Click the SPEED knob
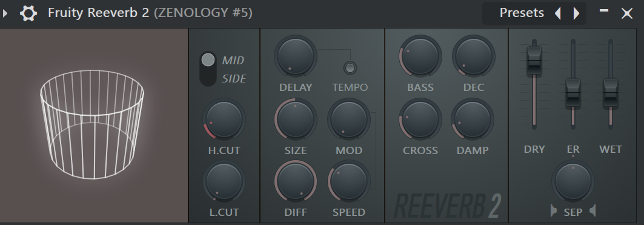Viewport: 644px width, 225px height. pos(348,181)
